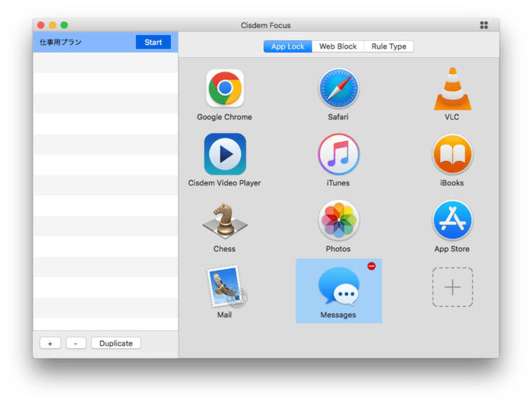Choose the Cisdem Video Player icon
Screen dimensions: 532x405
click(x=225, y=154)
